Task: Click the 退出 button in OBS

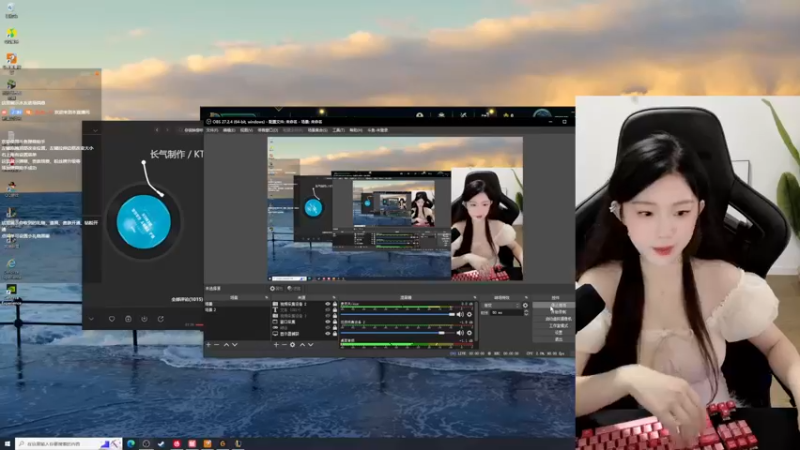Action: tap(554, 338)
